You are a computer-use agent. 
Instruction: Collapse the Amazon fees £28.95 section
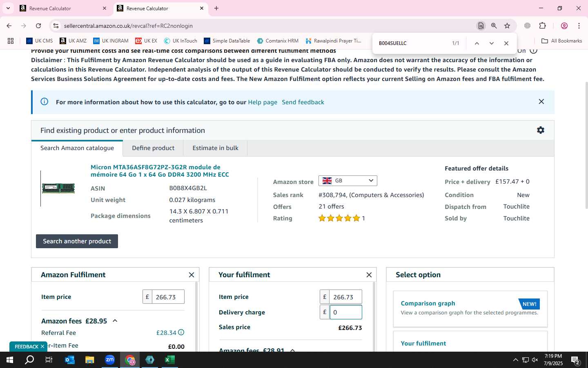tap(115, 321)
